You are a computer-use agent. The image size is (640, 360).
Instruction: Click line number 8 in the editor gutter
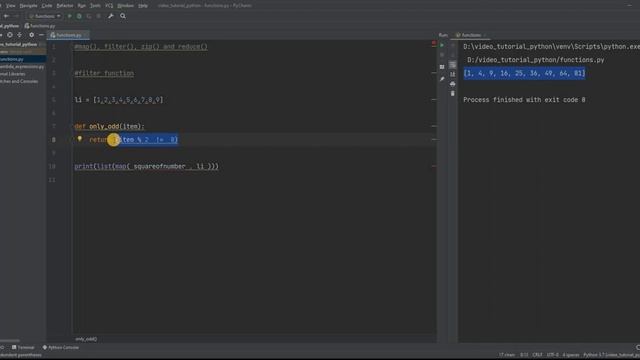tap(53, 140)
